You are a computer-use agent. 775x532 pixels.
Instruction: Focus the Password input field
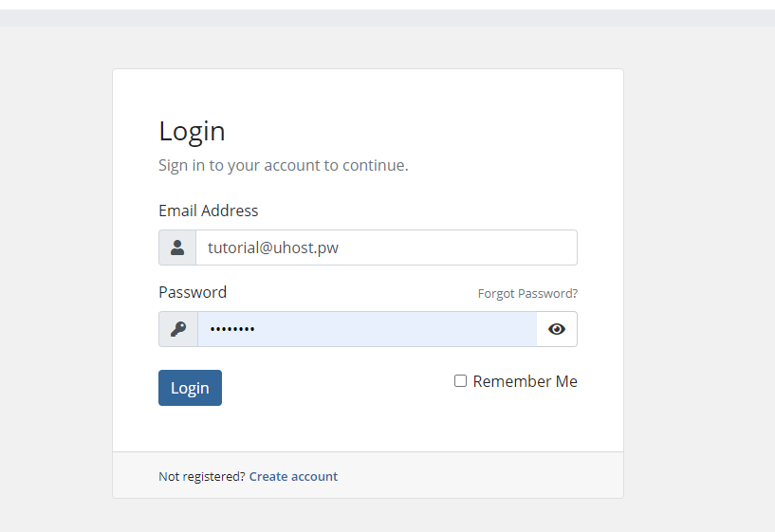tap(367, 329)
